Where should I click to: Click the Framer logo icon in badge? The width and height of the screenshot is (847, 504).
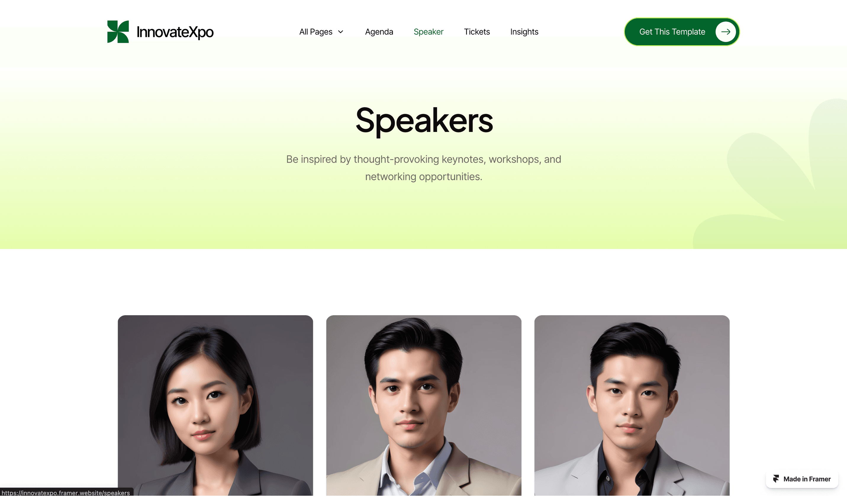coord(776,479)
